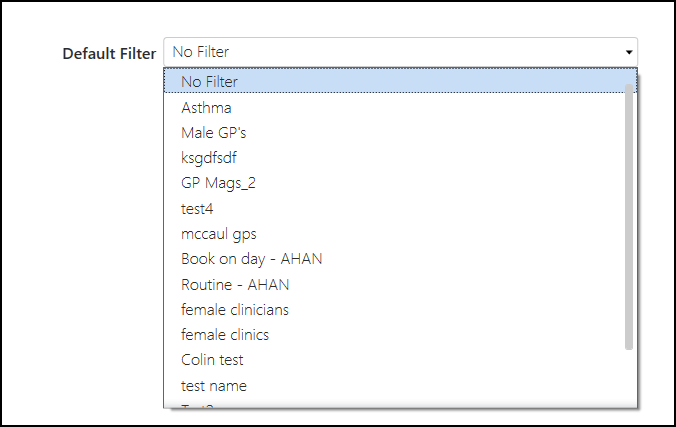
Task: Select Book on day - AHAN filter
Action: (x=251, y=259)
